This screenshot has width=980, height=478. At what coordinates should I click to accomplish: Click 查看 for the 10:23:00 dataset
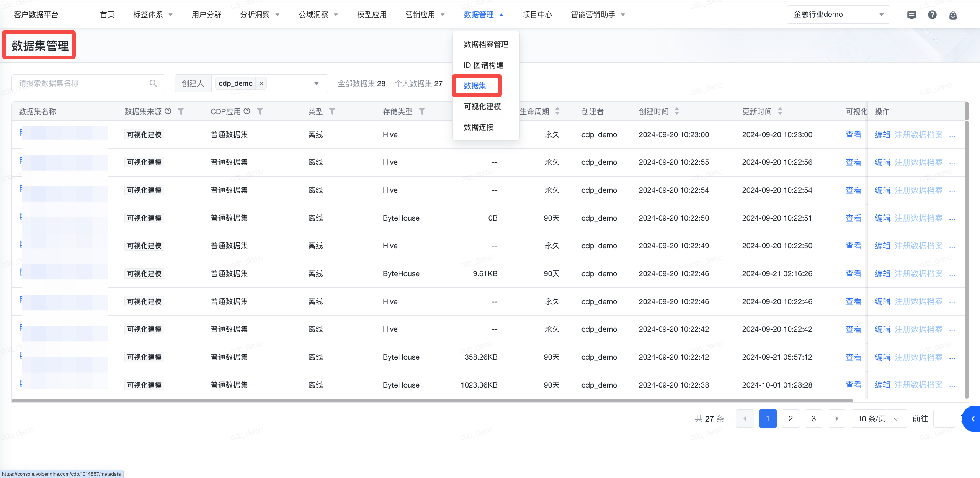coord(853,135)
